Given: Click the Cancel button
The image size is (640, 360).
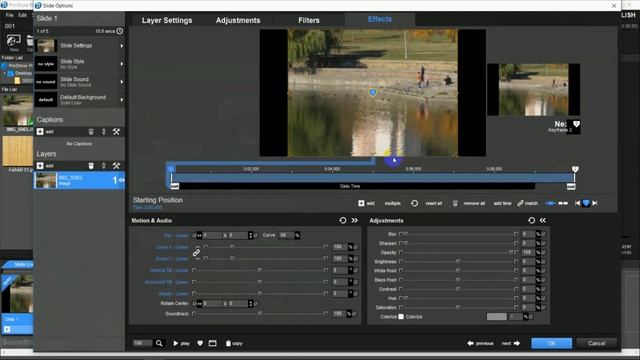Looking at the screenshot, I should [596, 343].
